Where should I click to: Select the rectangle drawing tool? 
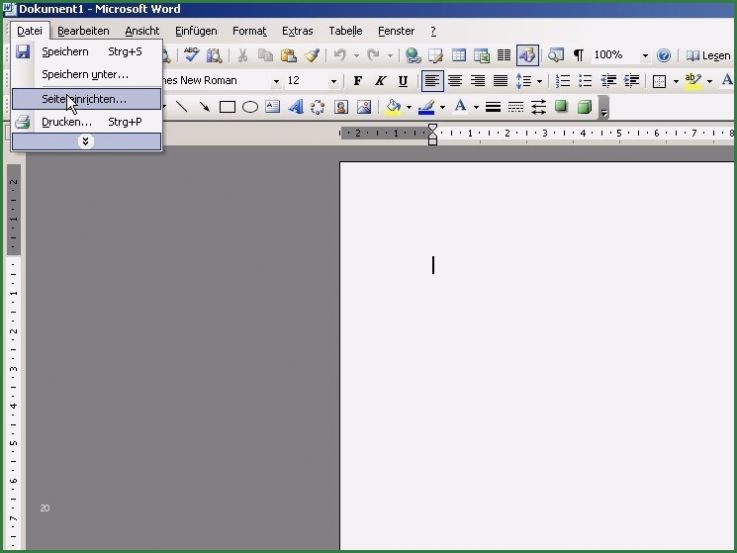(x=228, y=107)
